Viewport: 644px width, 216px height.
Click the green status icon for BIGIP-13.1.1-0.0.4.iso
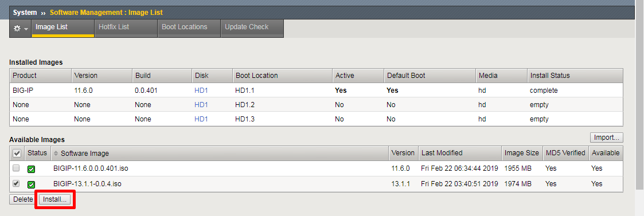[x=31, y=184]
